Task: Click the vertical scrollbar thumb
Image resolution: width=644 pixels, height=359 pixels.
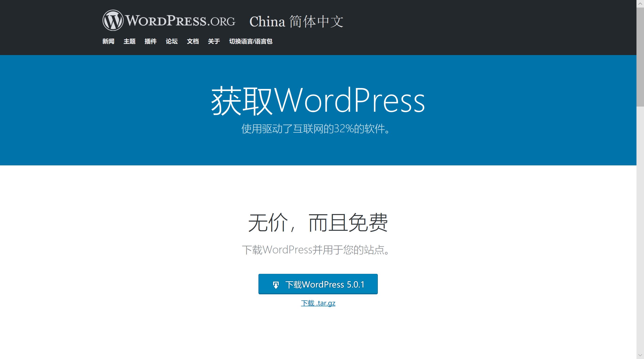Action: [x=640, y=57]
